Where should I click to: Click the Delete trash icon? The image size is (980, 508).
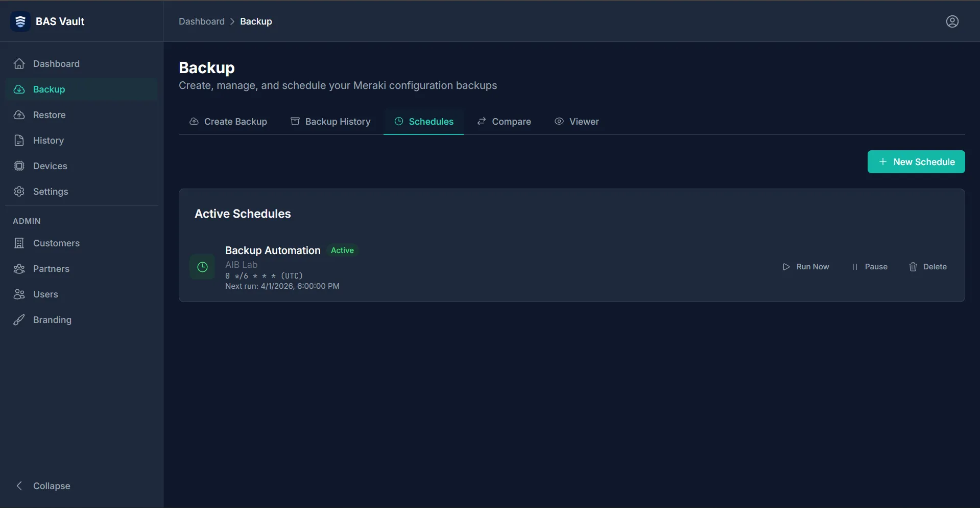point(913,267)
